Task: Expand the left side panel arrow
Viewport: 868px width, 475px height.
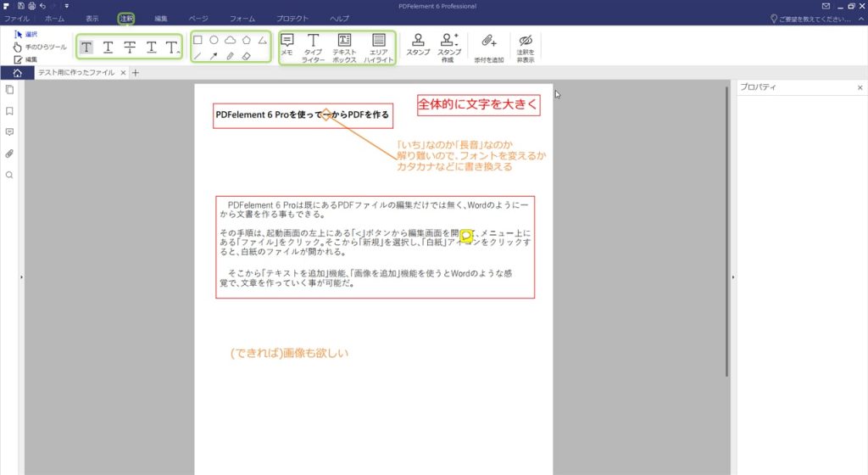Action: [22, 277]
